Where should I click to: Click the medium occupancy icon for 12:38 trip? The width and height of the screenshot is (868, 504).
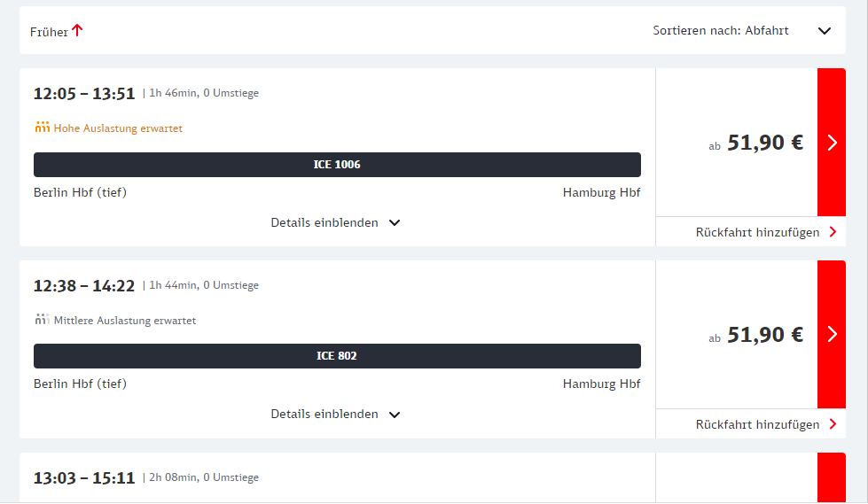click(43, 320)
